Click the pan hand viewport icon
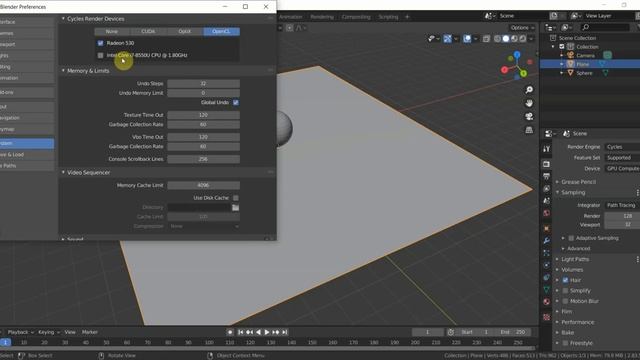 pyautogui.click(x=529, y=103)
